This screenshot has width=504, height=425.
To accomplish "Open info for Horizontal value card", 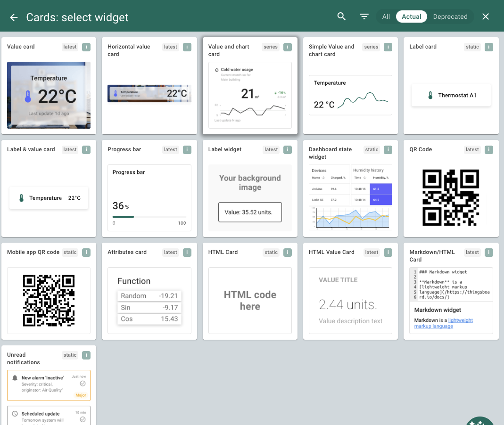I will pos(187,47).
